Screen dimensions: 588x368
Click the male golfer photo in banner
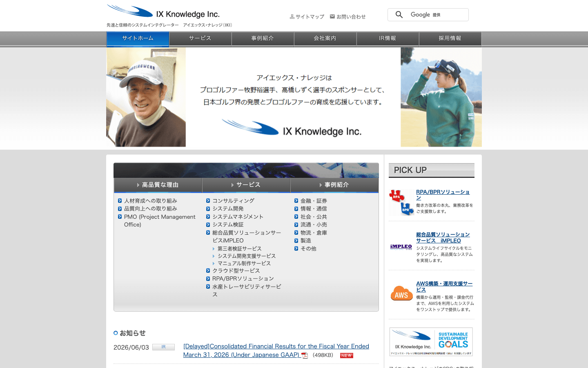coord(146,97)
